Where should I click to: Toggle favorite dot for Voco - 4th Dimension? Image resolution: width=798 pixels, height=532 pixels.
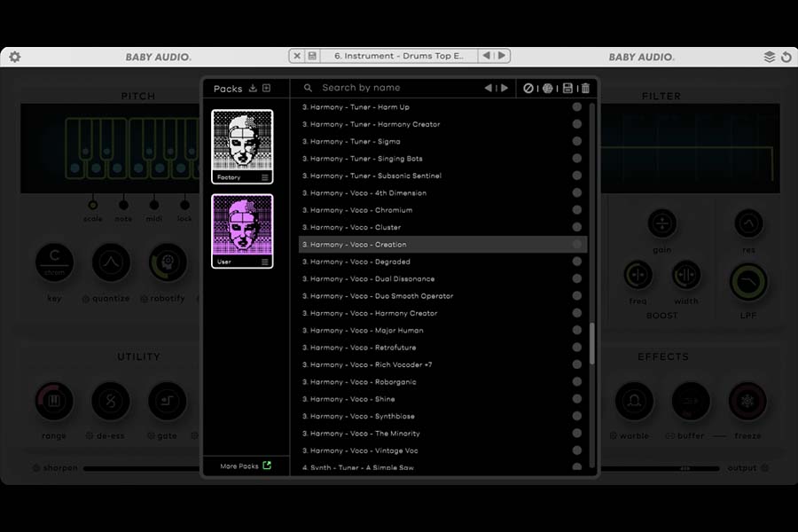click(576, 192)
